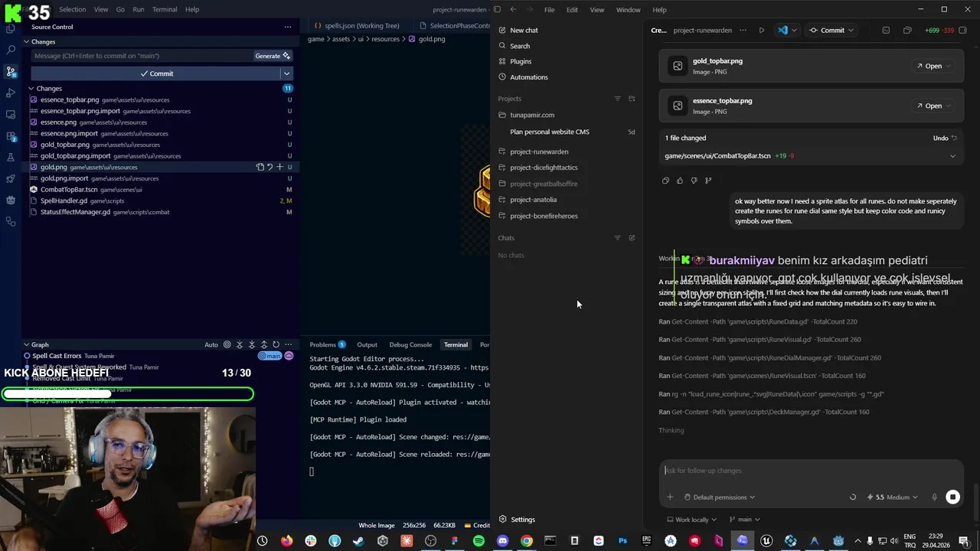Screen dimensions: 980x551
Task: Open Search in VS Code activity bar
Action: click(11, 50)
